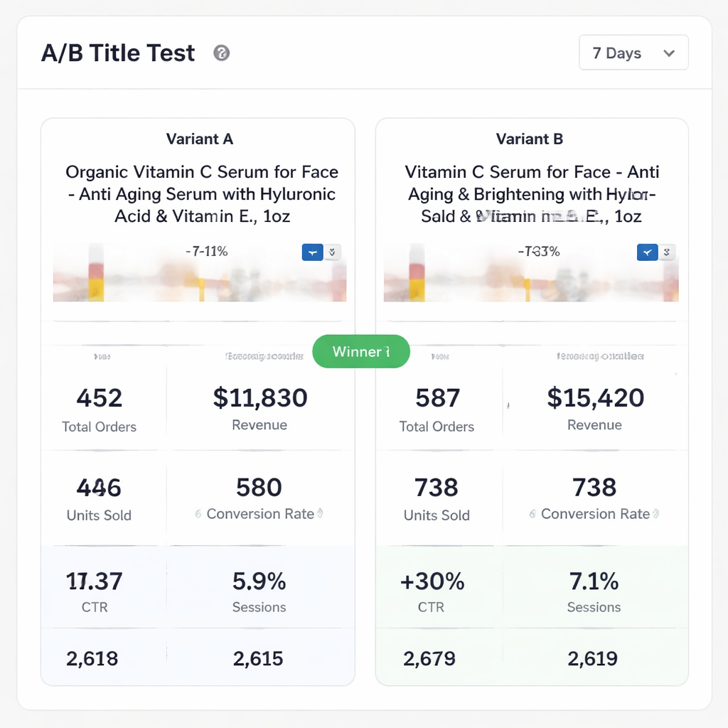Viewport: 728px width, 728px height.
Task: Open the help icon beside A/B Title Test
Action: (221, 53)
